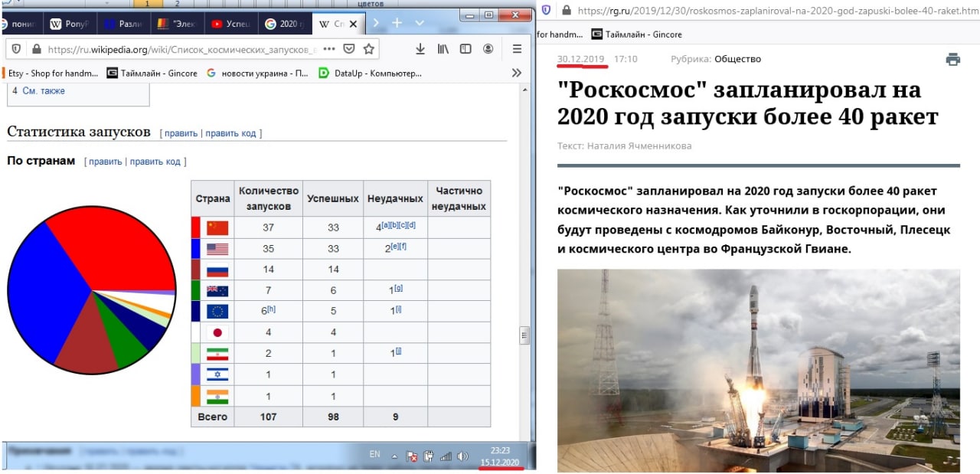Viewport: 980px width, 474px height.
Task: Click the New Zealand flag in the table
Action: 217,290
